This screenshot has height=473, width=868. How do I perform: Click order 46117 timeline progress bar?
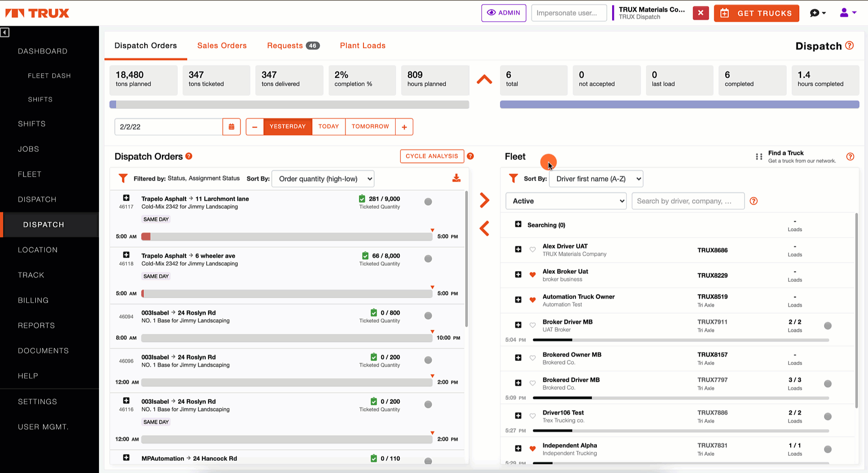pyautogui.click(x=287, y=237)
